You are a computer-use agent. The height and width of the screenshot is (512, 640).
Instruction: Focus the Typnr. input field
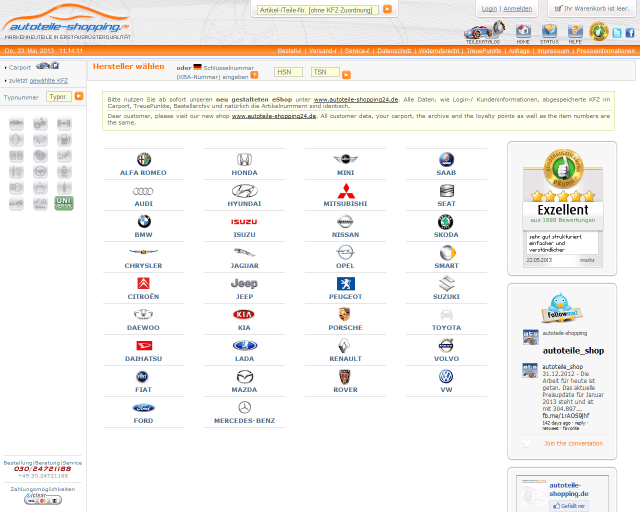coord(59,96)
